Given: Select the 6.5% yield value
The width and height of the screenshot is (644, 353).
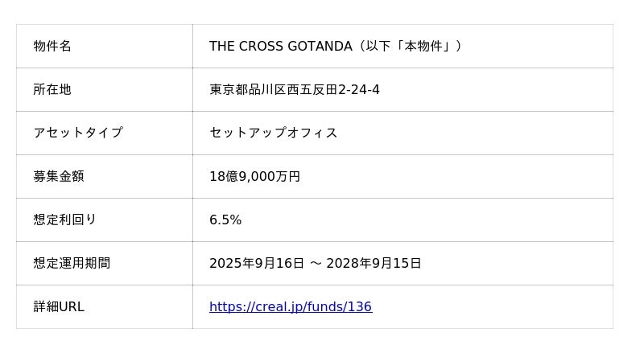Looking at the screenshot, I should point(225,220).
